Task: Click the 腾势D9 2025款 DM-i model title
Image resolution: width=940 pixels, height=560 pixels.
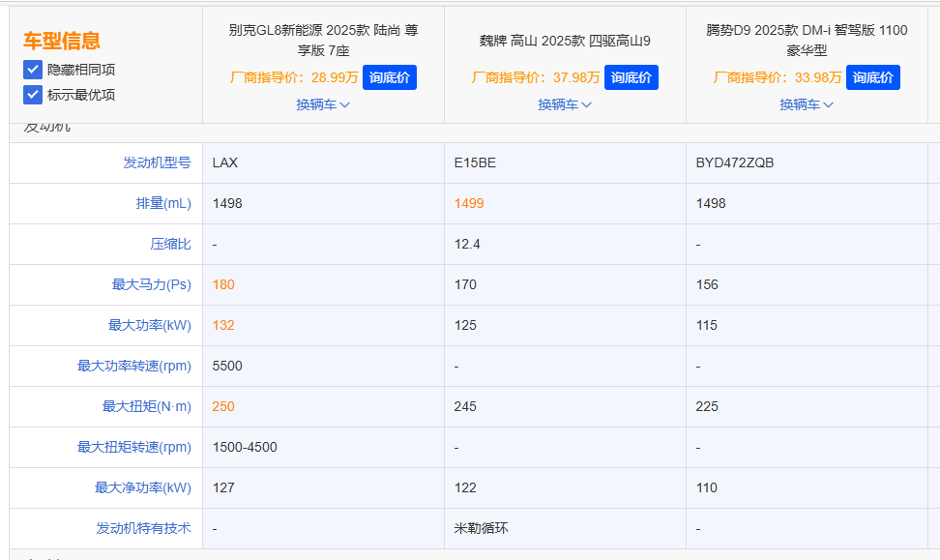Action: tap(807, 41)
